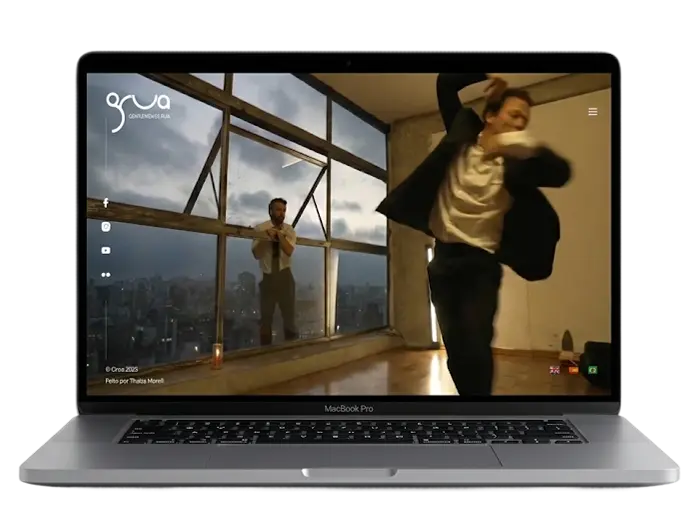Screen dimensions: 698x511
Task: Open the 'Feito por Thaiza Morell' credit
Action: (134, 380)
